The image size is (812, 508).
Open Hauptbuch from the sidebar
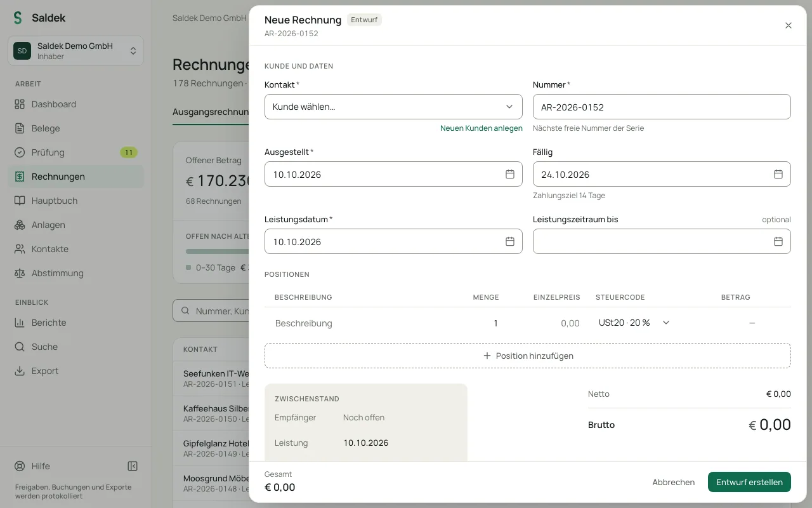[76, 201]
